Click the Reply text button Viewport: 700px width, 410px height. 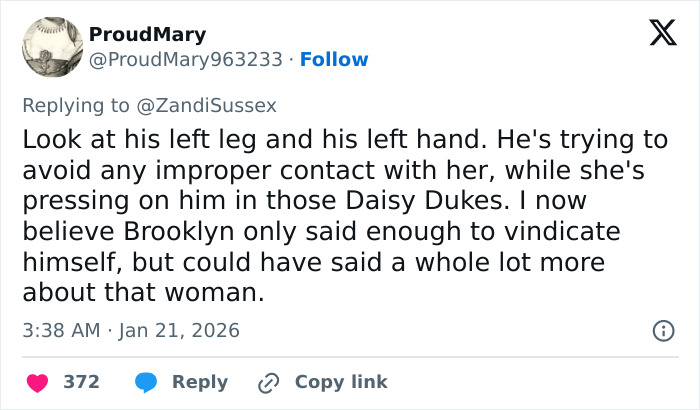(200, 382)
